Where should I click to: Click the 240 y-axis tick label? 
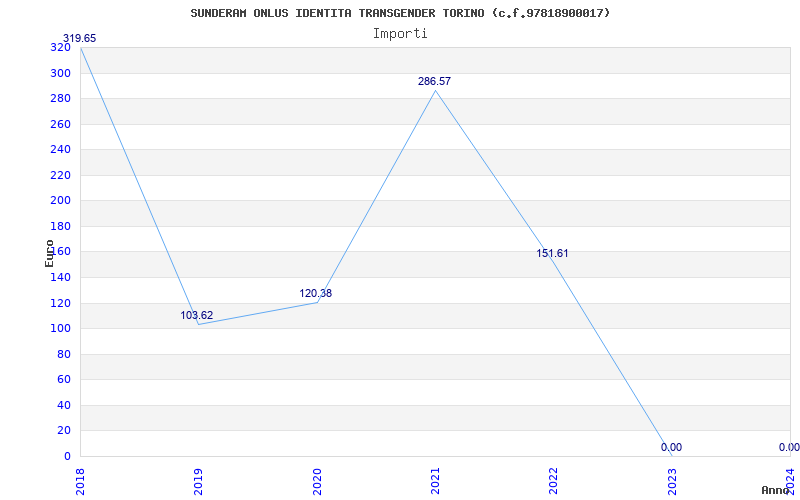[60, 149]
